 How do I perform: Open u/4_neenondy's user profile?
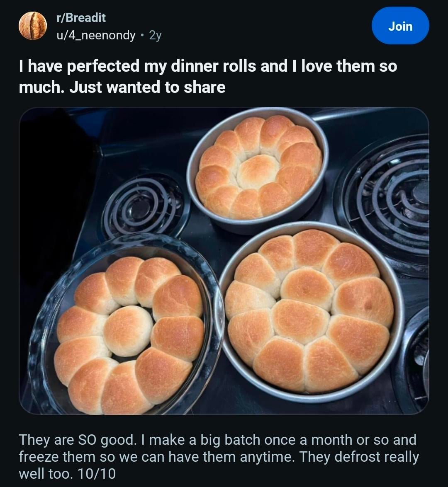[96, 36]
